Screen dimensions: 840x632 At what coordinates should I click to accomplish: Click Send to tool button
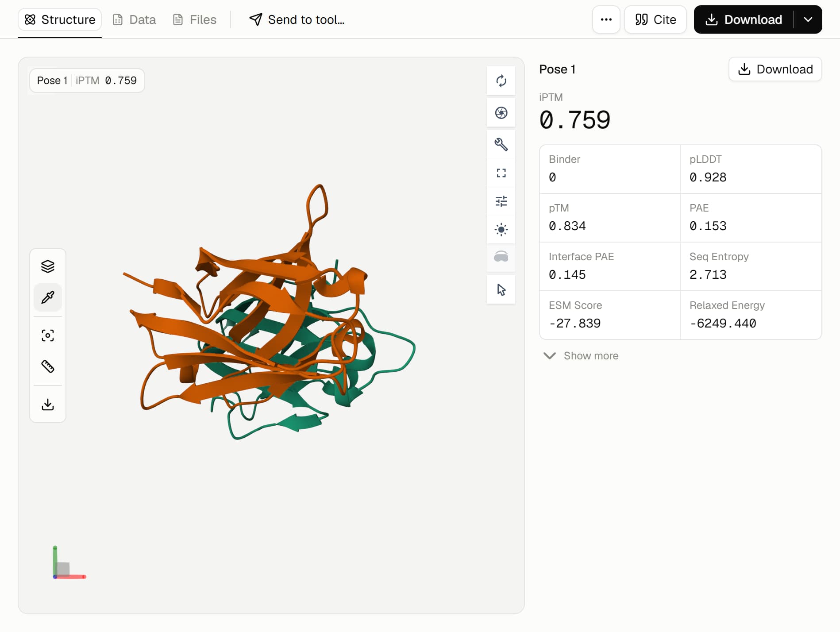[297, 19]
